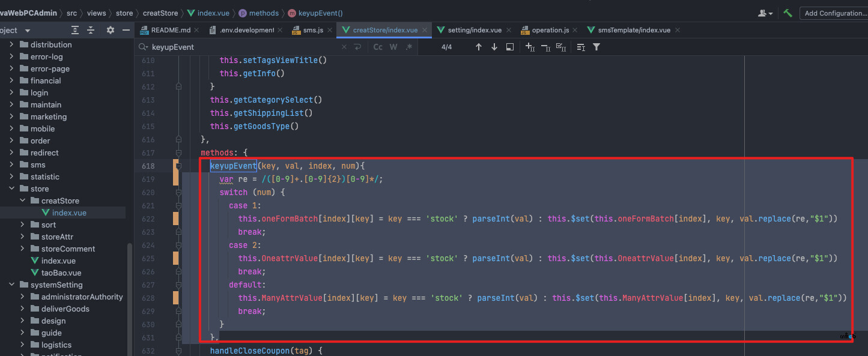Select the storeComment folder

(68, 249)
